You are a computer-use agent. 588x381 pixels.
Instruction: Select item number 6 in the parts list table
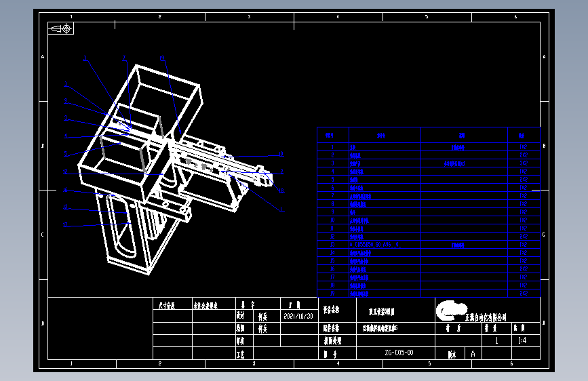pos(332,188)
